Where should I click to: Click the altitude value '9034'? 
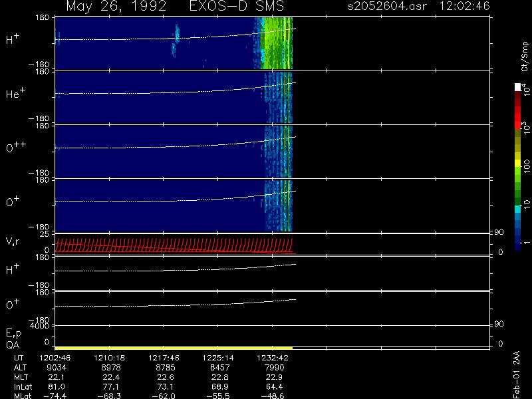coord(57,368)
